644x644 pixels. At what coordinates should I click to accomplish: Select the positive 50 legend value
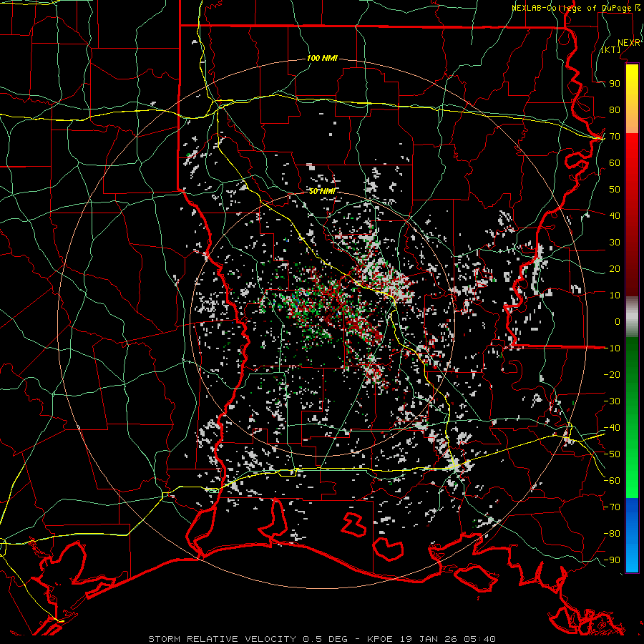[x=615, y=190]
